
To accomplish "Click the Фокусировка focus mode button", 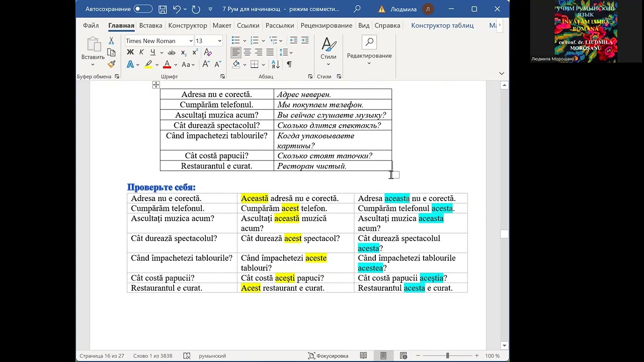I will [x=329, y=355].
